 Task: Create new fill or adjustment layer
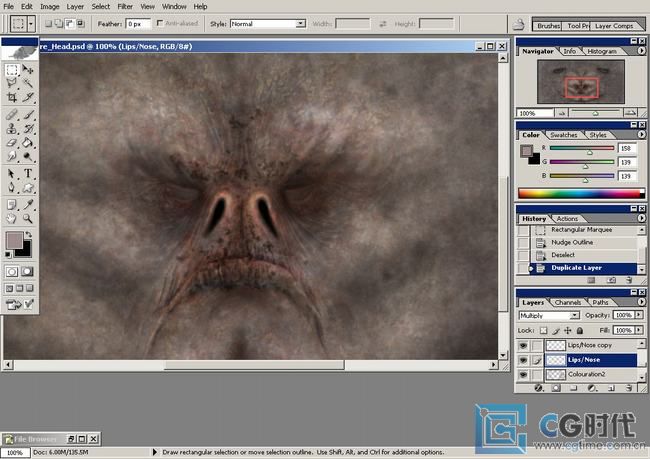tap(592, 388)
